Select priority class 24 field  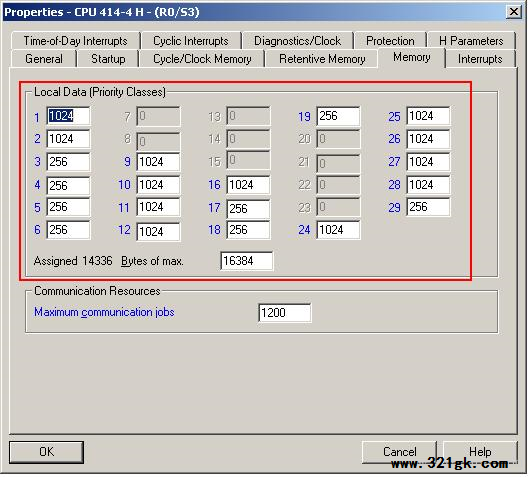(338, 230)
